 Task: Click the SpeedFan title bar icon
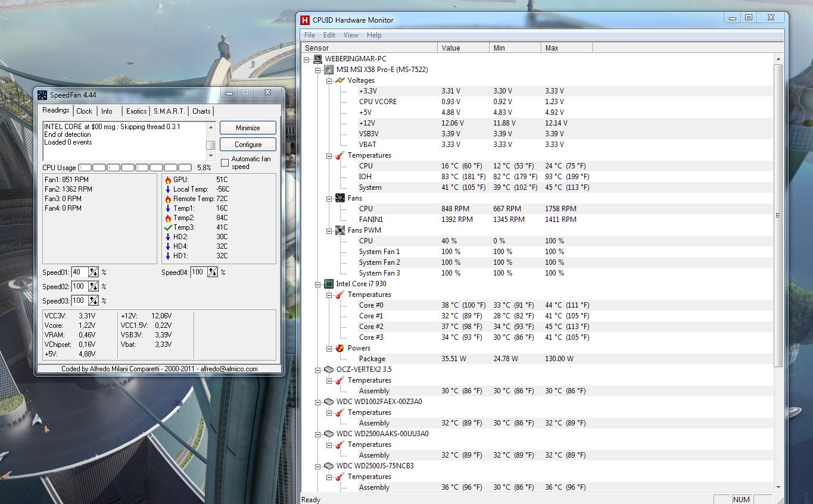point(42,95)
